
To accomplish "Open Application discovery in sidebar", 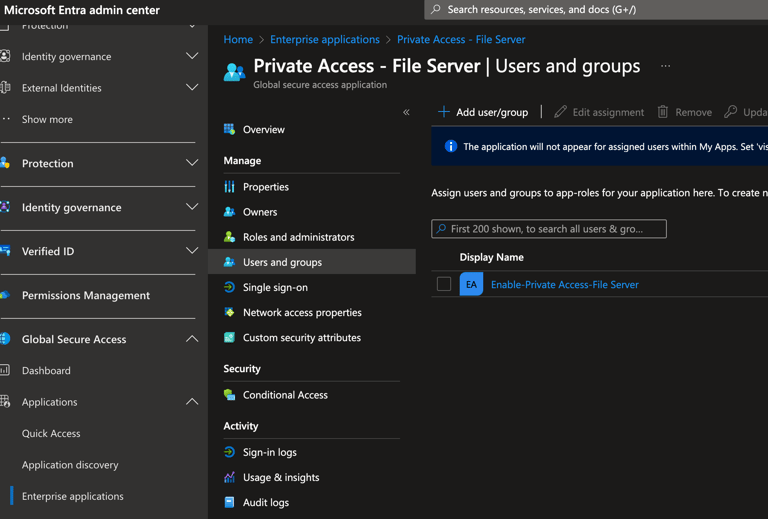I will click(x=70, y=465).
